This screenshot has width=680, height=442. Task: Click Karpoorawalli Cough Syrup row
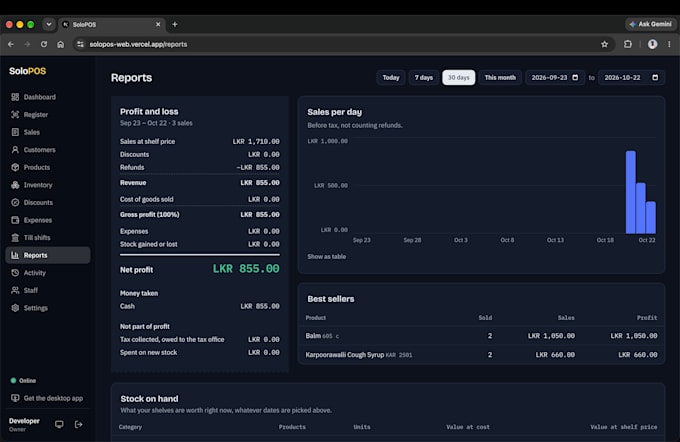[481, 355]
